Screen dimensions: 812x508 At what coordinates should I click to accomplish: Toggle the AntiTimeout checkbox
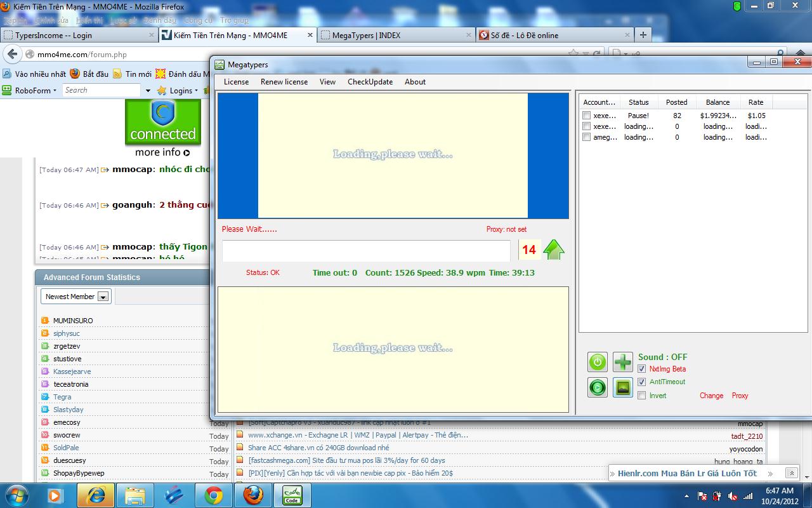coord(641,382)
